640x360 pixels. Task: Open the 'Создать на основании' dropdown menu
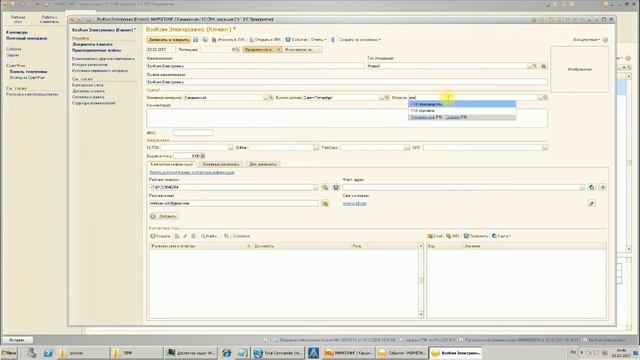[360, 40]
